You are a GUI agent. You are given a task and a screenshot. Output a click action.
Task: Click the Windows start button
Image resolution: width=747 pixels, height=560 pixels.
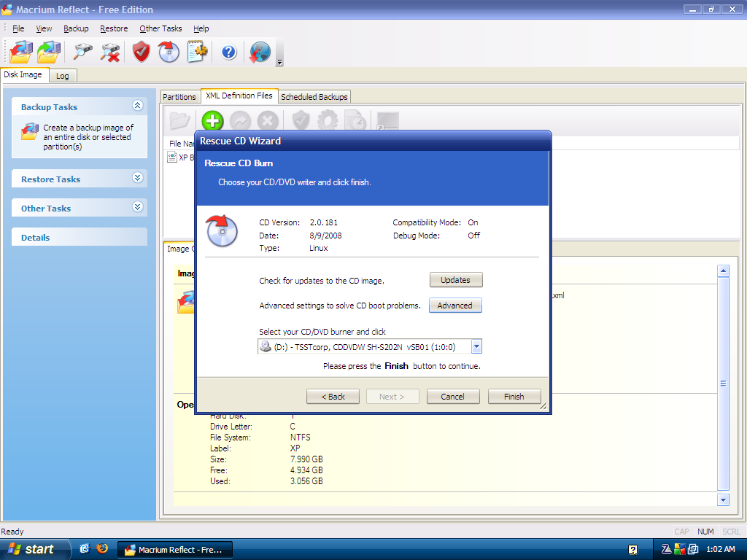[35, 549]
